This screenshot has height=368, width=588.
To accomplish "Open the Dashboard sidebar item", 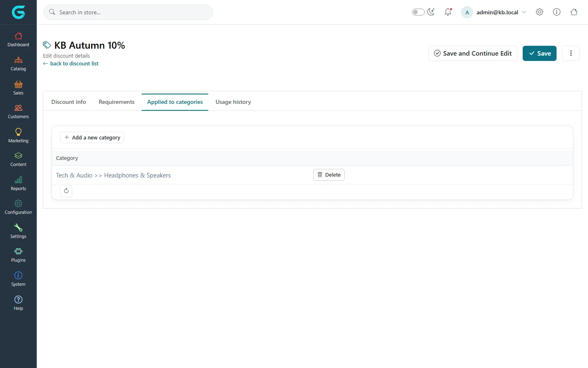I will (18, 40).
